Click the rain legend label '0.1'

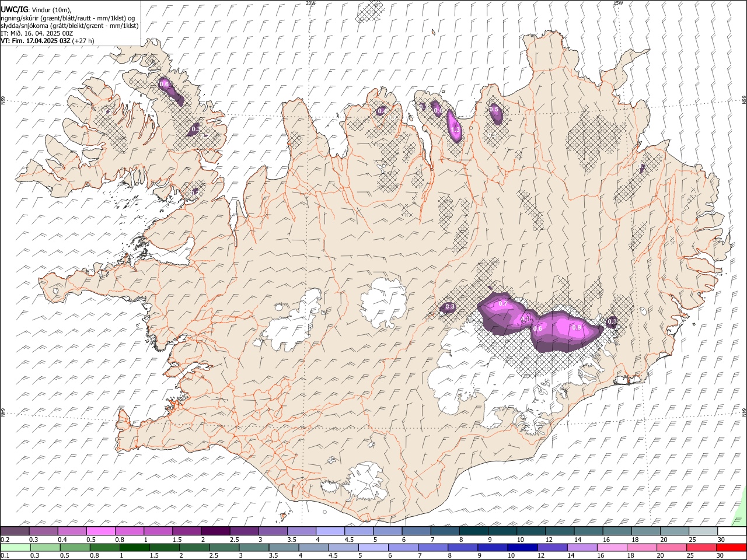tap(5, 555)
